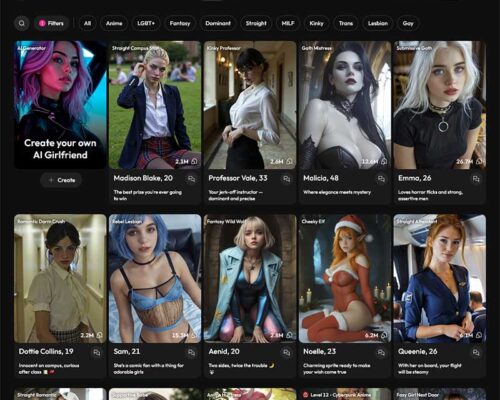Click the name Sam, 21
500x400 pixels.
click(127, 352)
